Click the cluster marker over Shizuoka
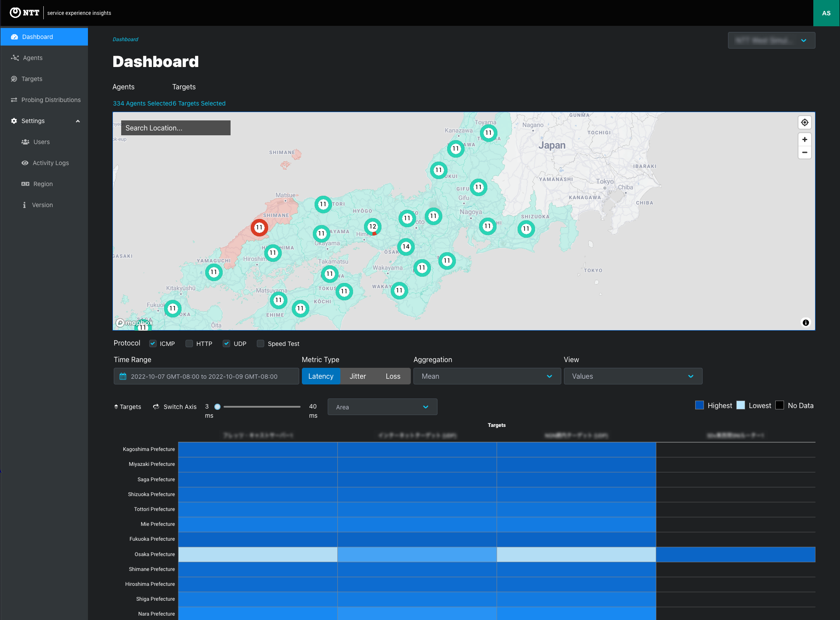The image size is (840, 620). point(526,229)
